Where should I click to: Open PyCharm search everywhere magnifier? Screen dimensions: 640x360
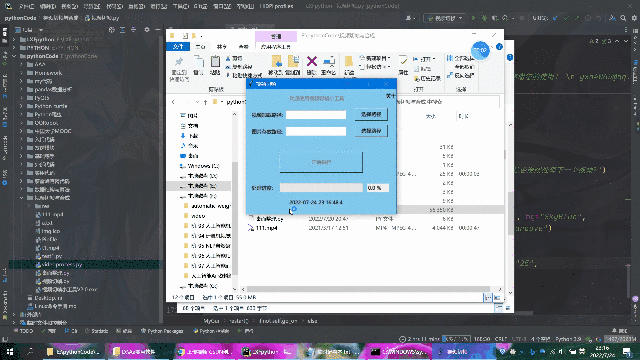[623, 18]
